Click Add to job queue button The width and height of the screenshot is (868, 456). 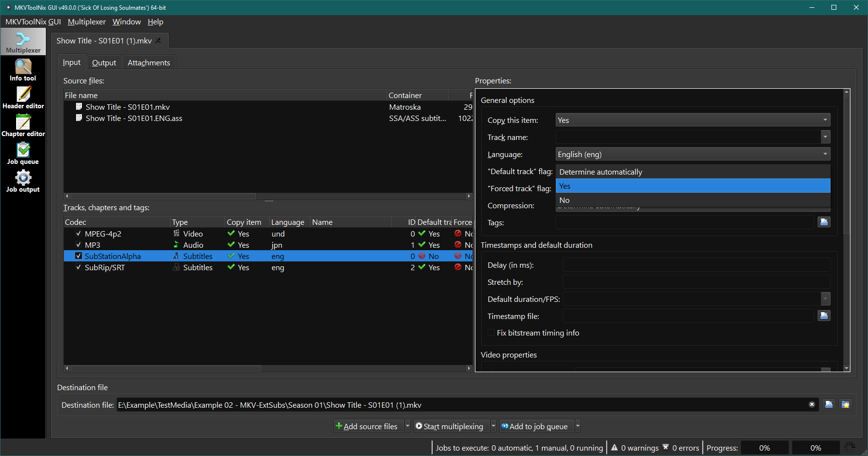pos(536,426)
